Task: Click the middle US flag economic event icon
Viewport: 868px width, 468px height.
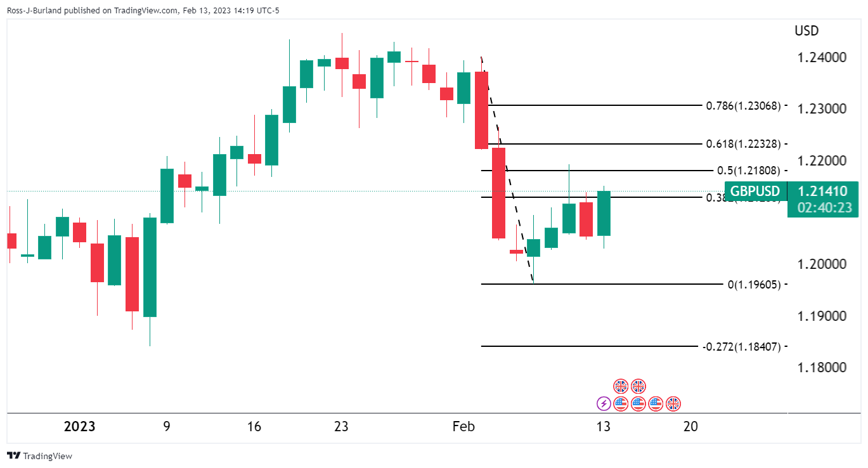Action: pyautogui.click(x=638, y=403)
